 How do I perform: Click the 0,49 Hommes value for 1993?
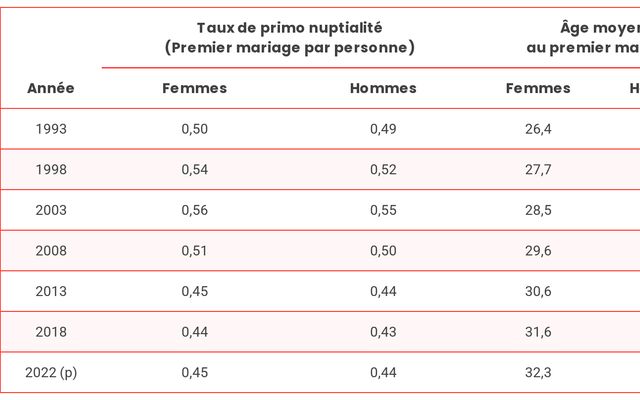(x=383, y=129)
